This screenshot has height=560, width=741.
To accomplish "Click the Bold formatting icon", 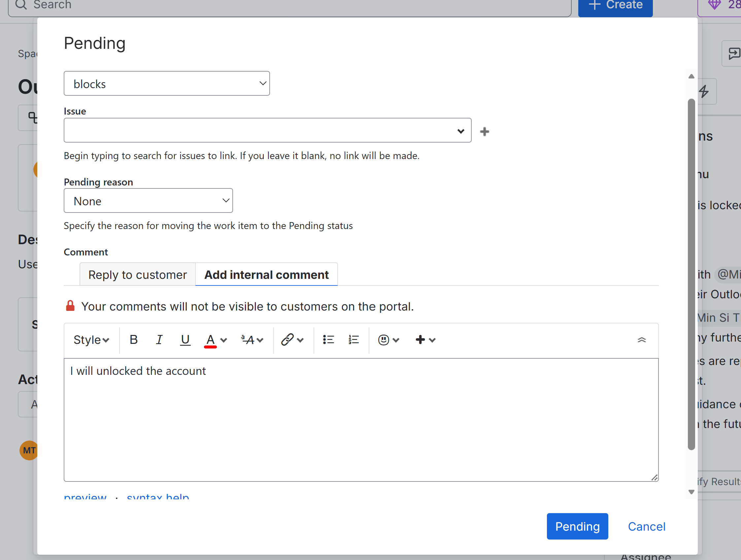I will (133, 340).
